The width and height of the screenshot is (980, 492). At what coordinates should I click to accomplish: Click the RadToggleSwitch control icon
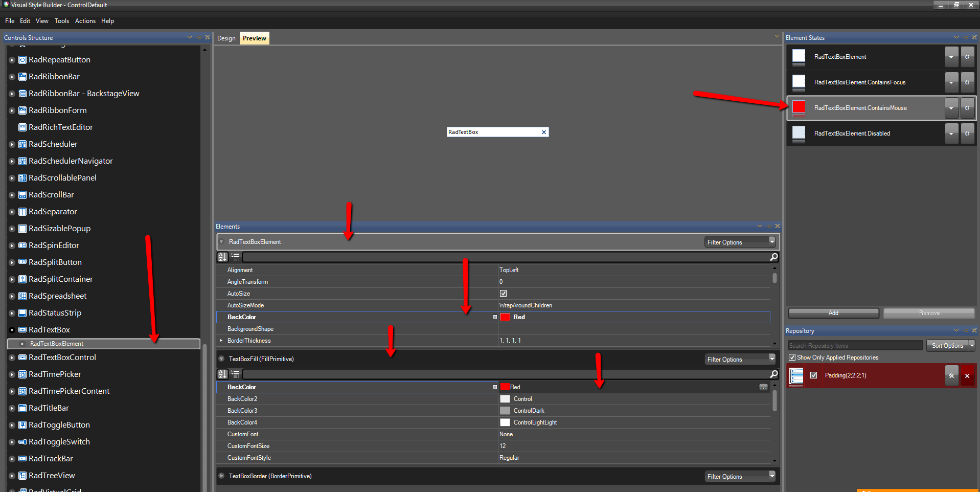(x=22, y=442)
